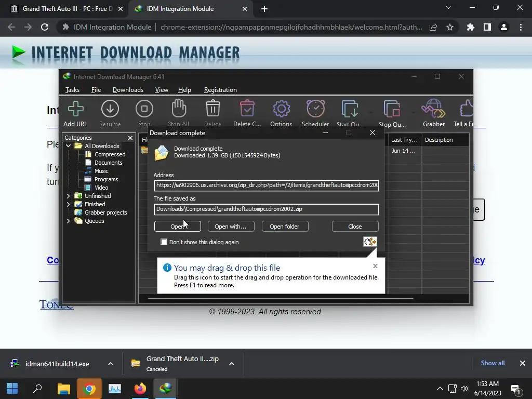
Task: Open Grand Theft Auto zip download options arrow
Action: [232, 364]
